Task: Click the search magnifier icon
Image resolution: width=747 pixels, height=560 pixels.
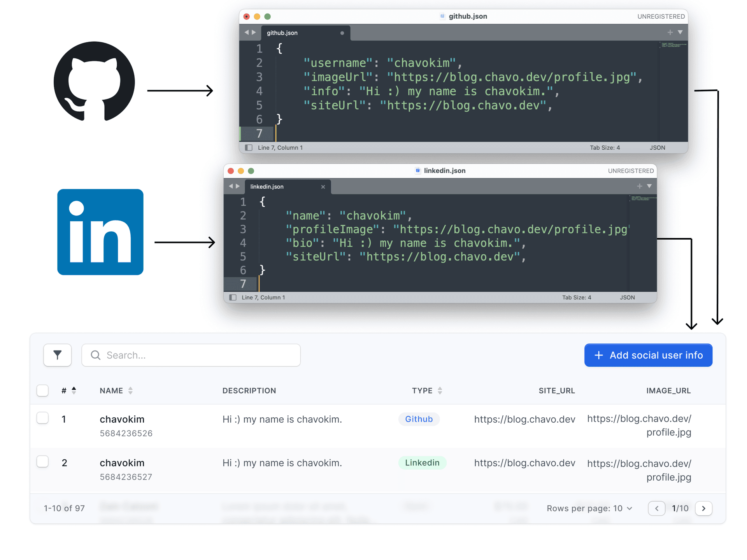Action: 96,355
